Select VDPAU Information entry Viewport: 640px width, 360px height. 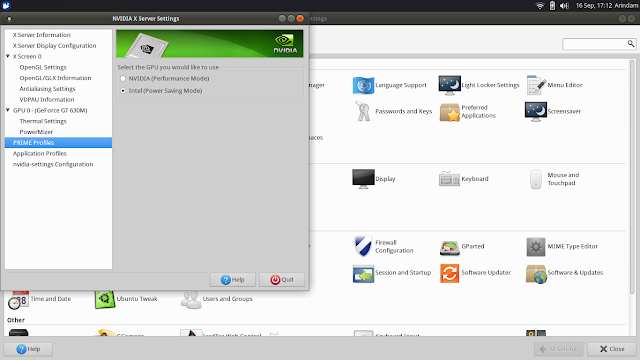coord(47,100)
